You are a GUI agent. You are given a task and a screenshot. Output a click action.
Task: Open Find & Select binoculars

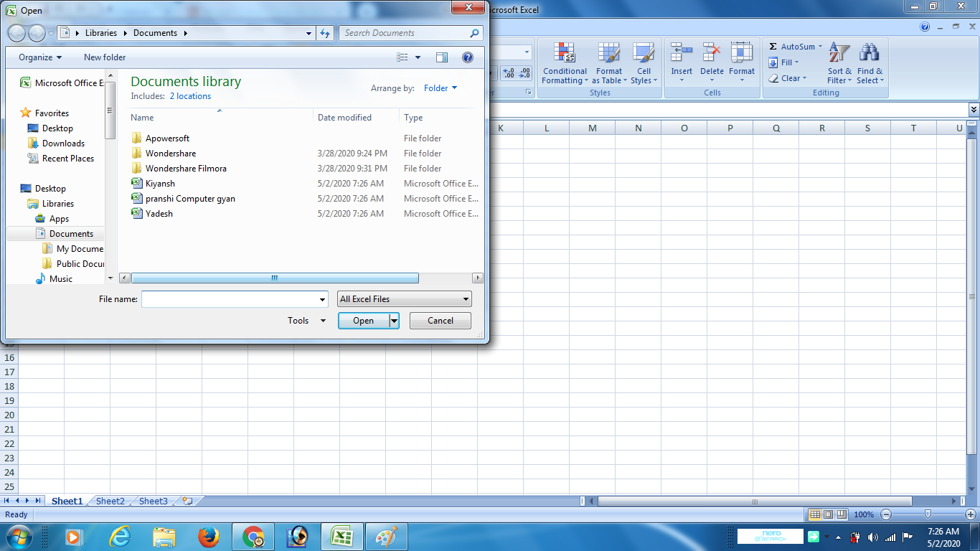tap(870, 63)
